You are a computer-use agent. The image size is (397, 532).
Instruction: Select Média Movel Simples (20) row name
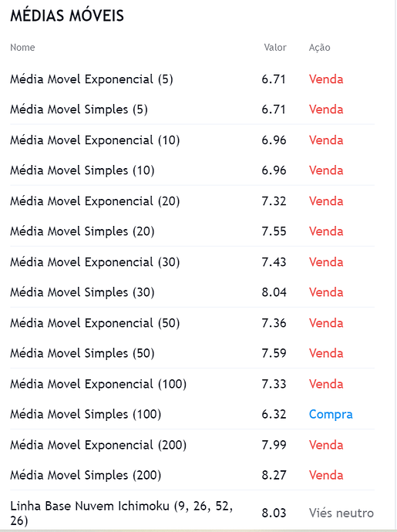82,232
